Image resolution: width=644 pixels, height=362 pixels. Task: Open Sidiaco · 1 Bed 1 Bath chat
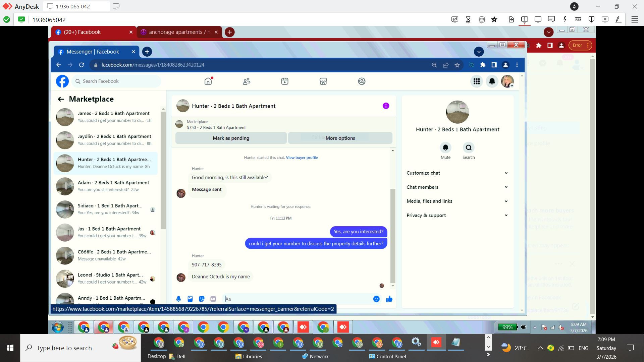pos(105,209)
